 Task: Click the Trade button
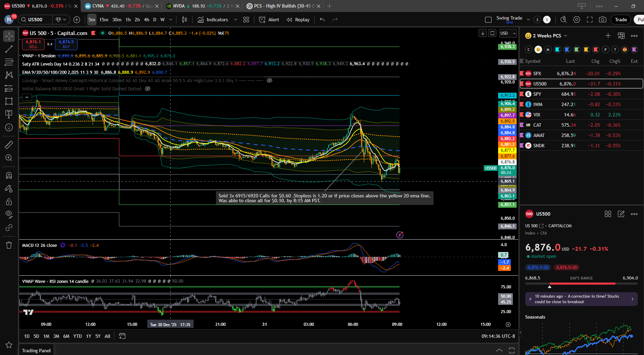(621, 20)
